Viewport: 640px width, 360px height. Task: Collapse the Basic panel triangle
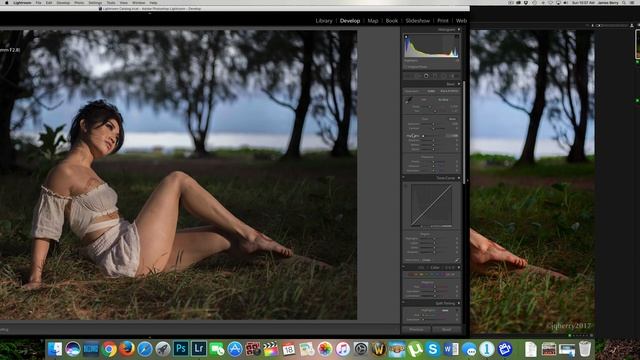click(x=459, y=84)
